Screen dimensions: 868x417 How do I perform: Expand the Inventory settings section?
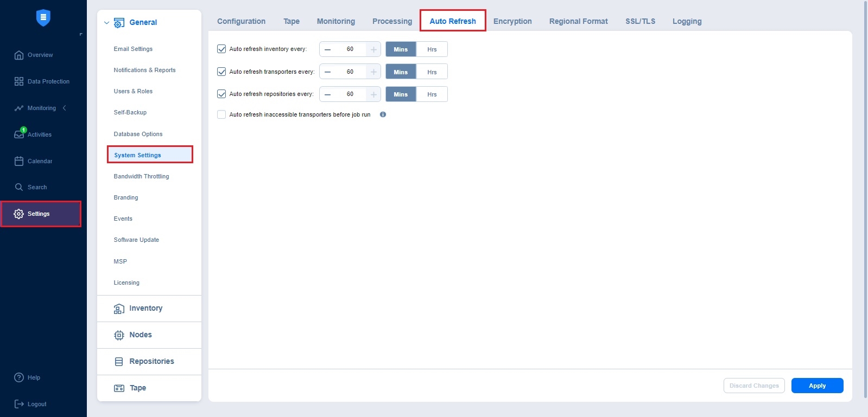pyautogui.click(x=145, y=308)
